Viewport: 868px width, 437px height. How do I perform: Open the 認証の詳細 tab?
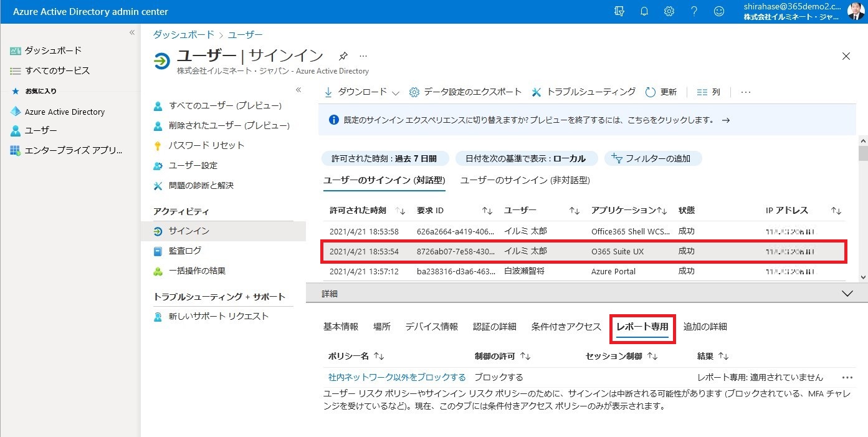[x=495, y=326]
